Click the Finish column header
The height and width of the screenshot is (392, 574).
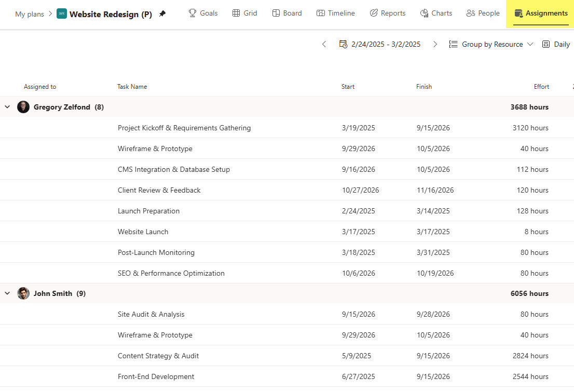point(424,87)
